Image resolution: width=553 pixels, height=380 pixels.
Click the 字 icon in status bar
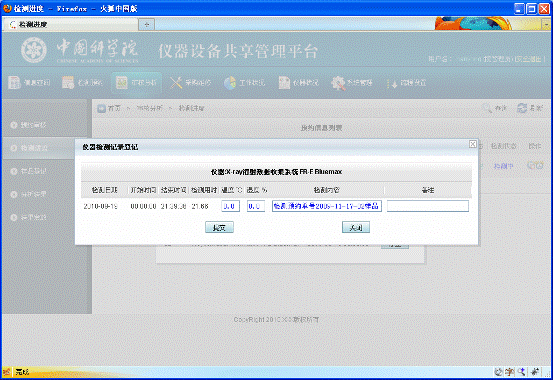pyautogui.click(x=509, y=372)
